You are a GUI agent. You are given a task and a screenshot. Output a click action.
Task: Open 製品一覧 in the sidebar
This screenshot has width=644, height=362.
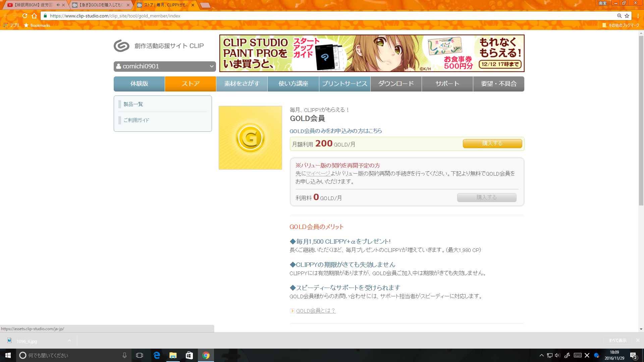[133, 104]
